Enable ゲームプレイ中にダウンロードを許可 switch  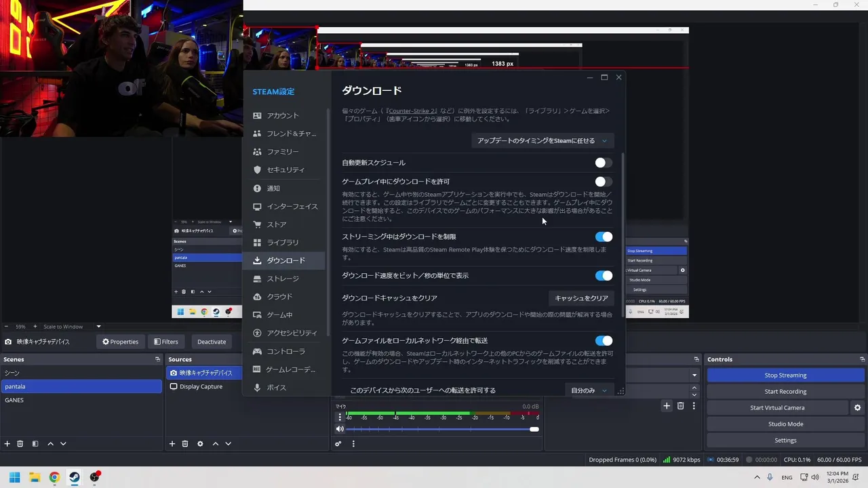[604, 182]
